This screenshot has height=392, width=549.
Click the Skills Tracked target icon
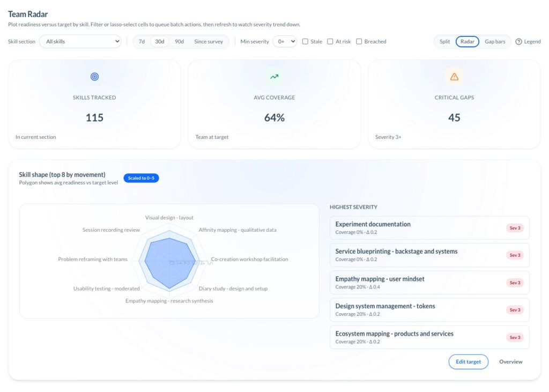tap(94, 76)
